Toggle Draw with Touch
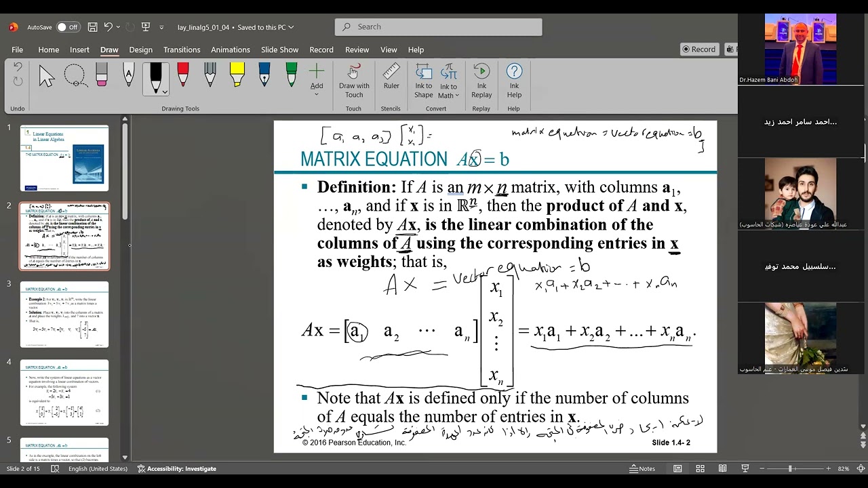The width and height of the screenshot is (868, 488). point(354,81)
